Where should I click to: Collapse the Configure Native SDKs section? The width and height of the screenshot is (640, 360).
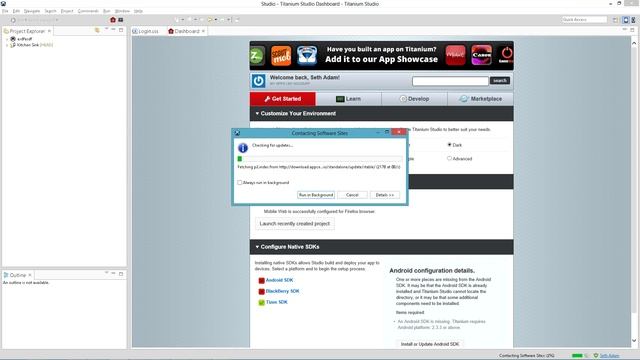257,247
